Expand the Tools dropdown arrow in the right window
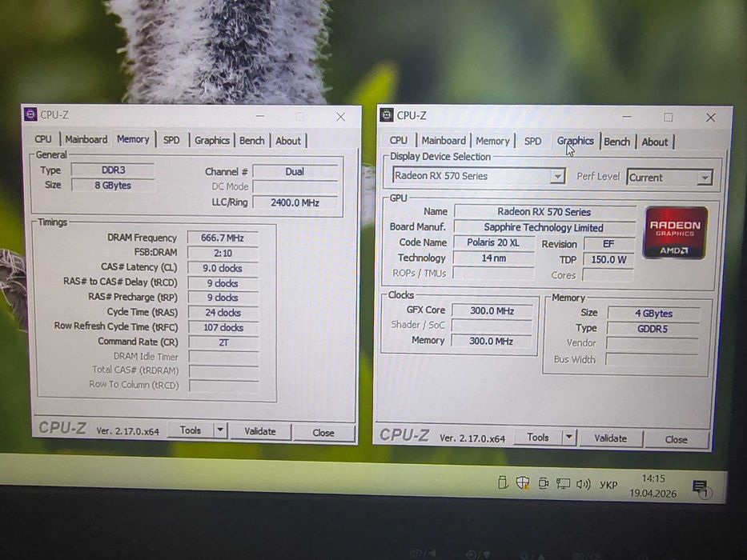 pyautogui.click(x=569, y=437)
